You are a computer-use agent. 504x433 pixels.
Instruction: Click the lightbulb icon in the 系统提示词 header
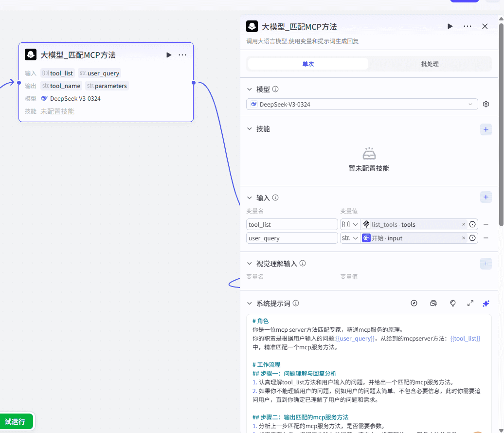click(x=453, y=303)
